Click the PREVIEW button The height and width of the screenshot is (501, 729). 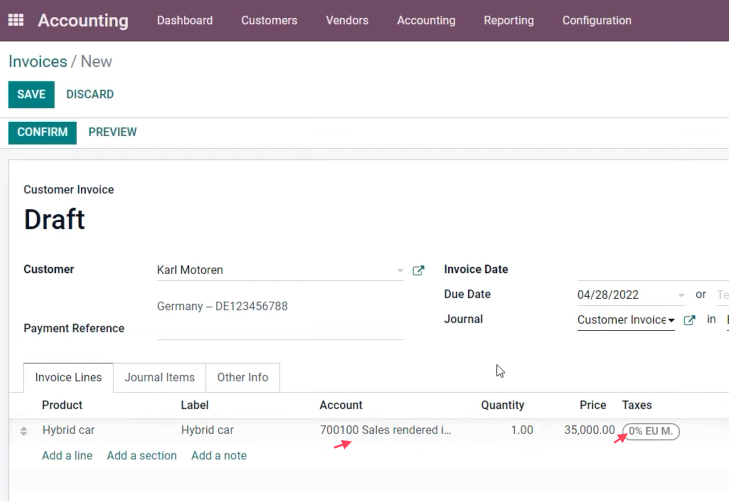coord(113,132)
